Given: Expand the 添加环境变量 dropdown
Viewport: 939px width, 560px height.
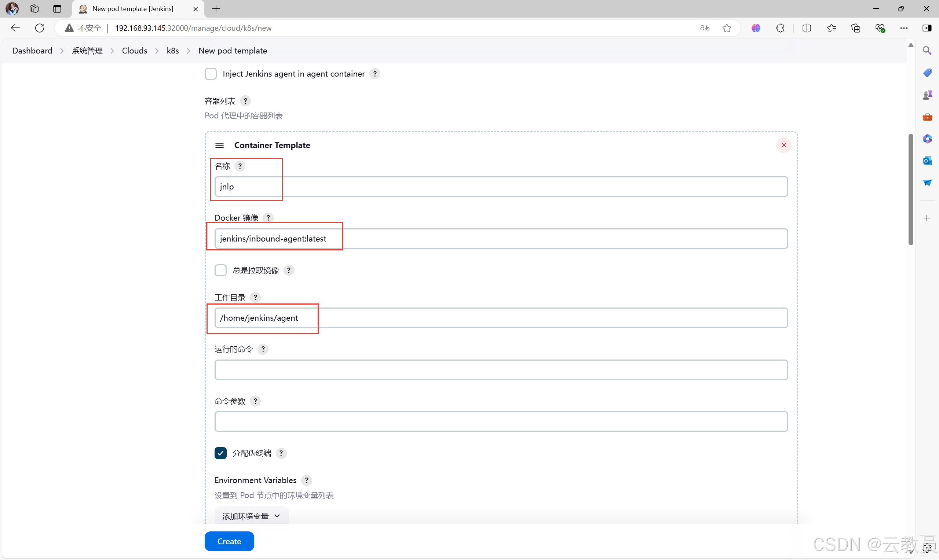Looking at the screenshot, I should point(252,516).
